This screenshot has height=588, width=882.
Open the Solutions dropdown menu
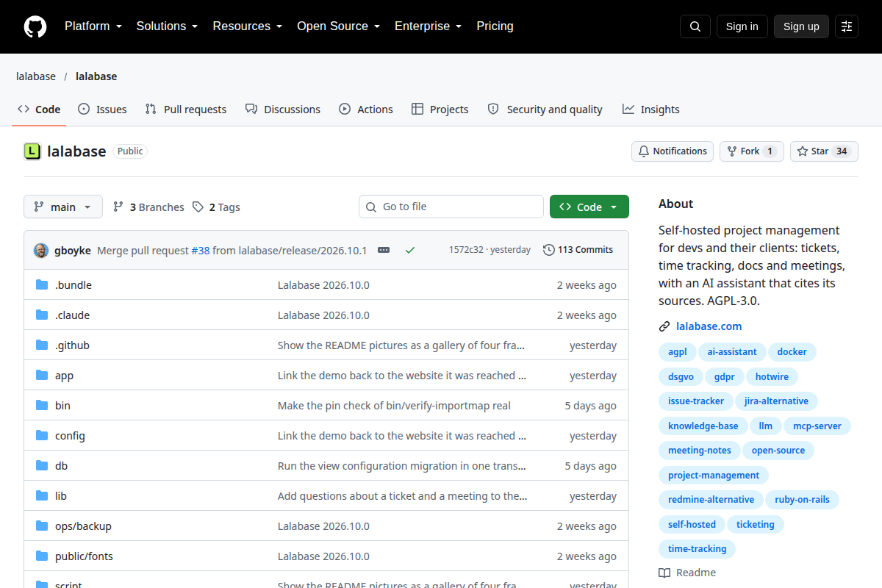click(x=168, y=26)
